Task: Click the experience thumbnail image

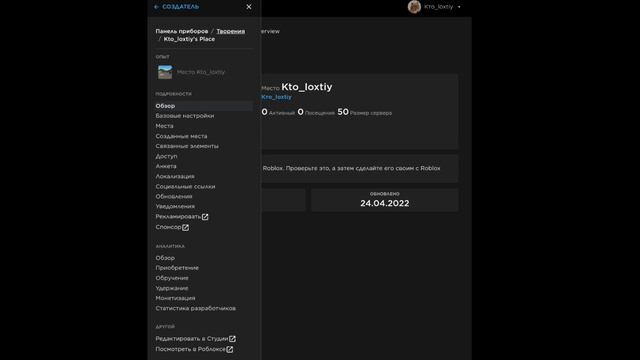Action: (165, 72)
